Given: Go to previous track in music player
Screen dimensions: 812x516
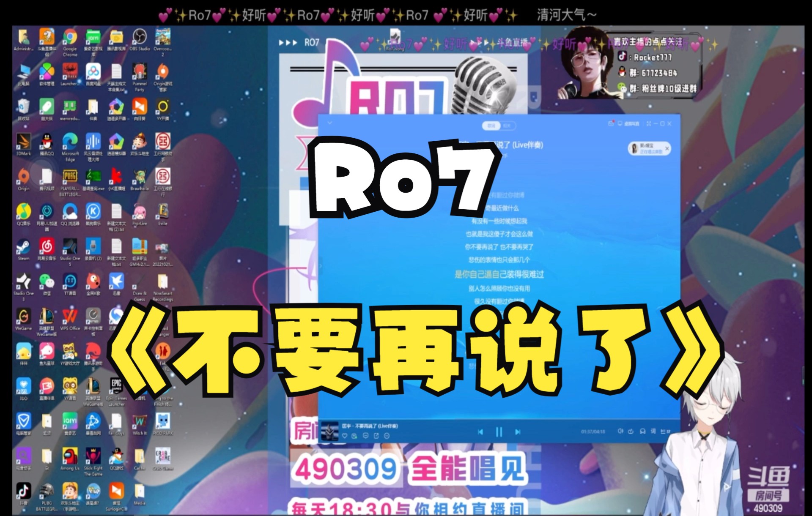Looking at the screenshot, I should (480, 432).
